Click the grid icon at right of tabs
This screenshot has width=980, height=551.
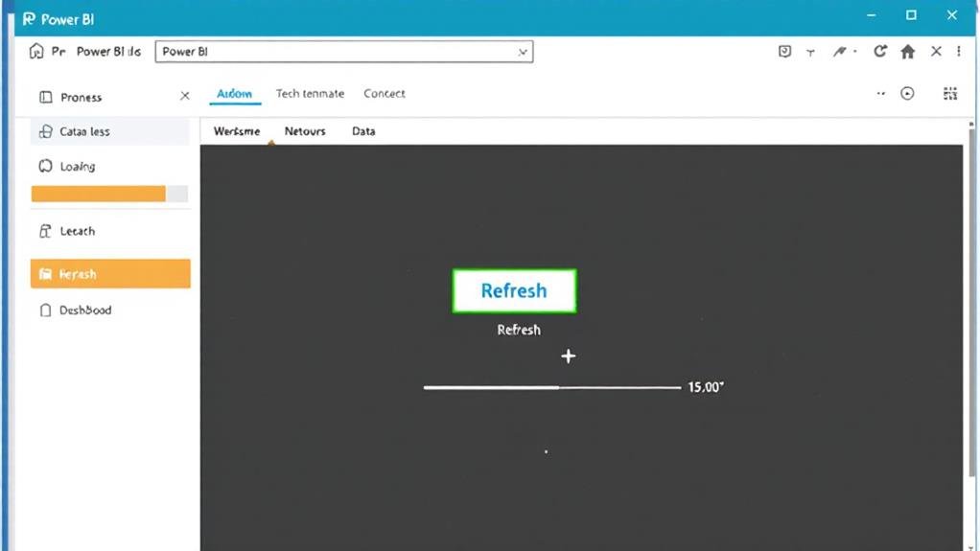(x=950, y=94)
